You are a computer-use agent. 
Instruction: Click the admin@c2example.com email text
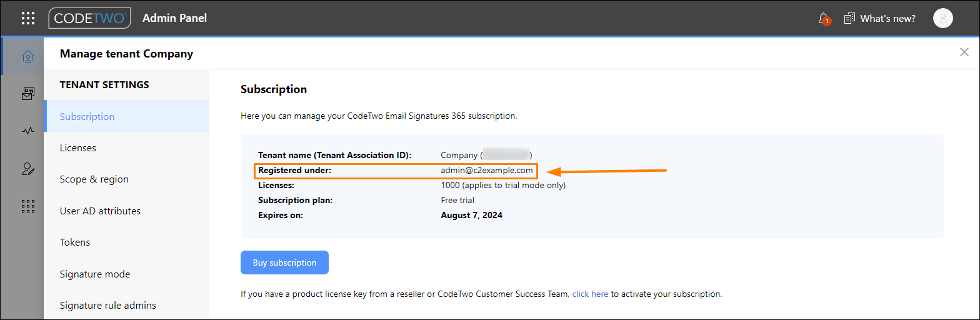[x=487, y=170]
